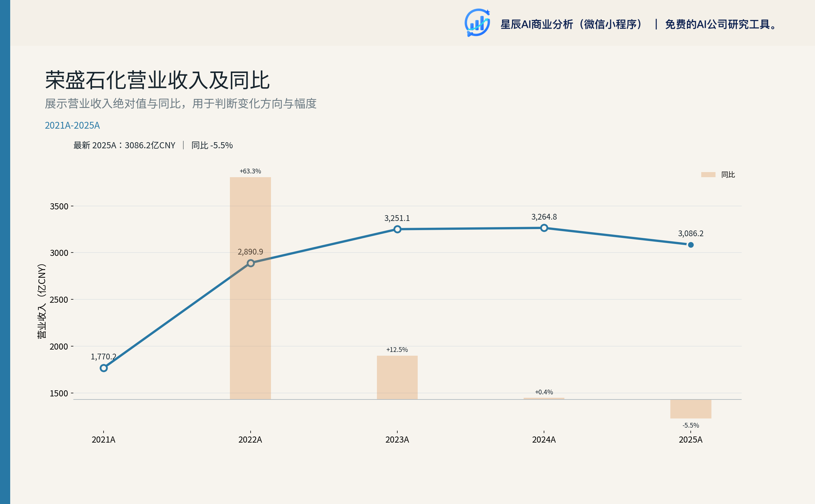The image size is (815, 504).
Task: Click the 2021A-2025A period label
Action: pos(72,126)
